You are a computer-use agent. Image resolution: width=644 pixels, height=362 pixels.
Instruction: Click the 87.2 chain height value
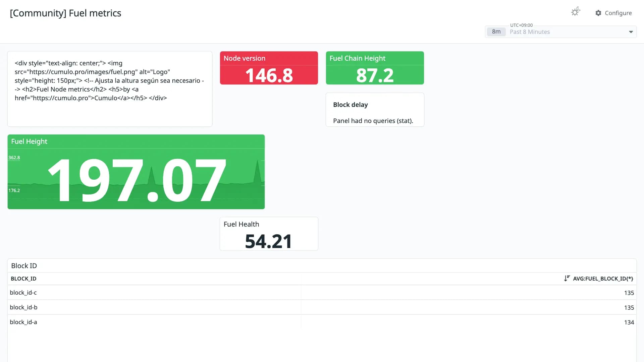point(375,75)
